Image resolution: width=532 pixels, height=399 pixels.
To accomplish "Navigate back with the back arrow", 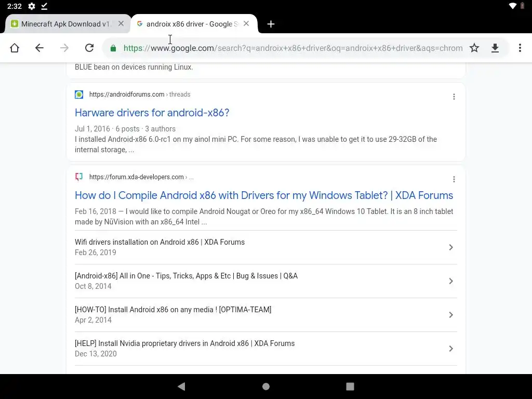I will pyautogui.click(x=39, y=48).
